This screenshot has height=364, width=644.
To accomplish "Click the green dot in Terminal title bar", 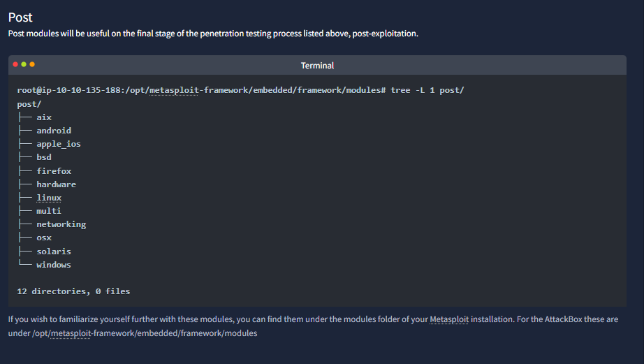I will 24,64.
